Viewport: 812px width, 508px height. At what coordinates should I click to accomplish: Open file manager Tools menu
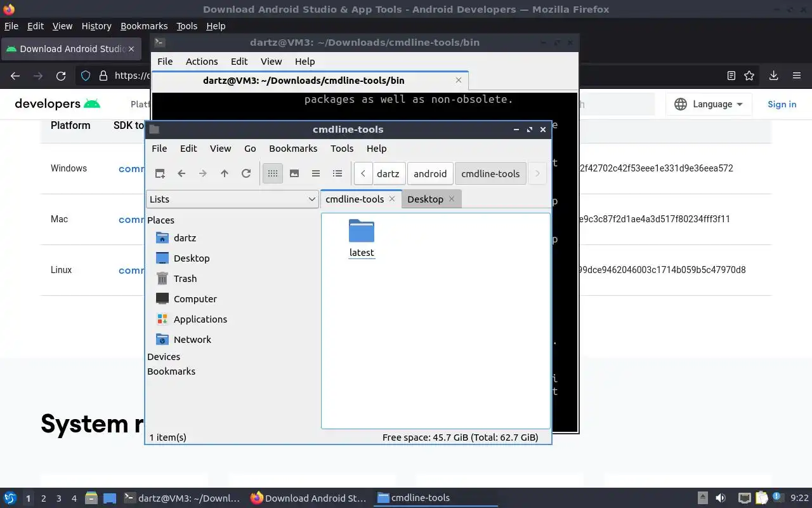coord(342,148)
